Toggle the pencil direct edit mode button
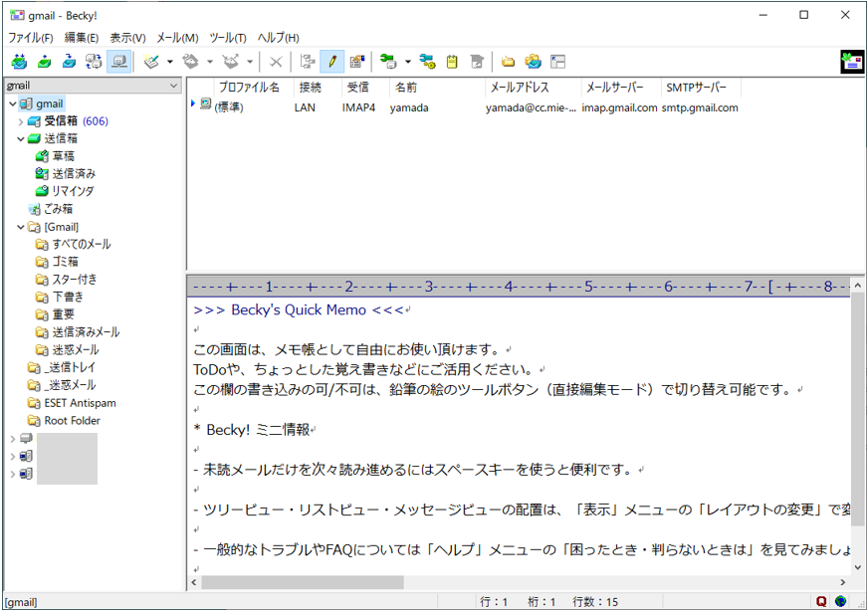Image resolution: width=868 pixels, height=611 pixels. 332,62
